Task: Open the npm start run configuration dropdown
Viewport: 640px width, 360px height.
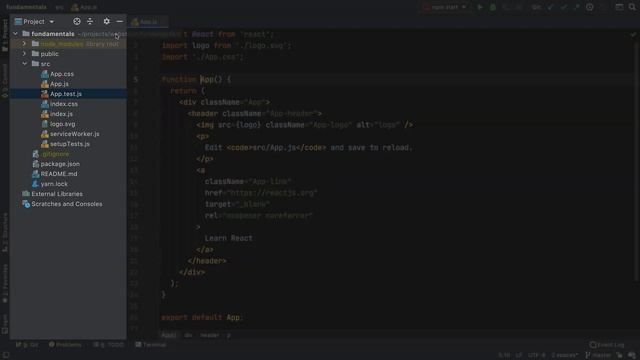Action: 445,7
